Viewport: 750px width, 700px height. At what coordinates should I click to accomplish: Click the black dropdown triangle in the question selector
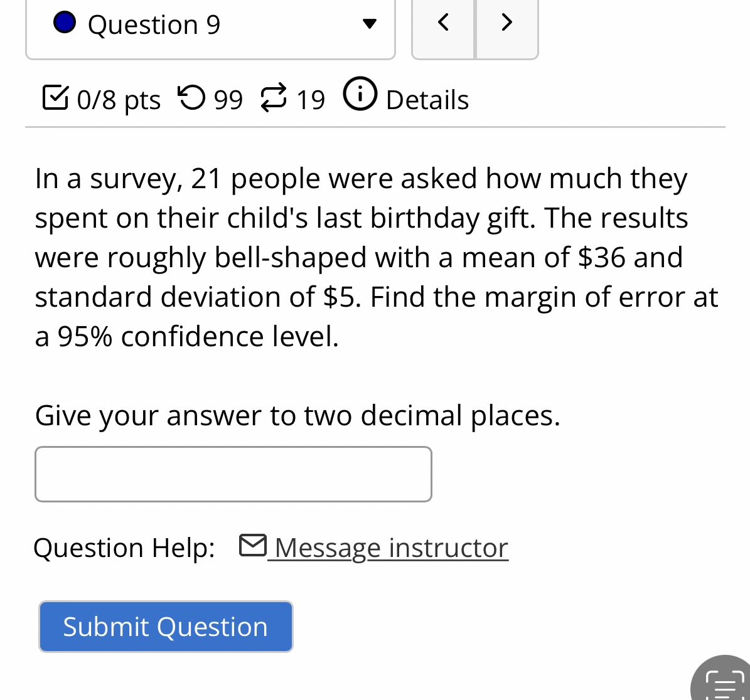click(370, 24)
